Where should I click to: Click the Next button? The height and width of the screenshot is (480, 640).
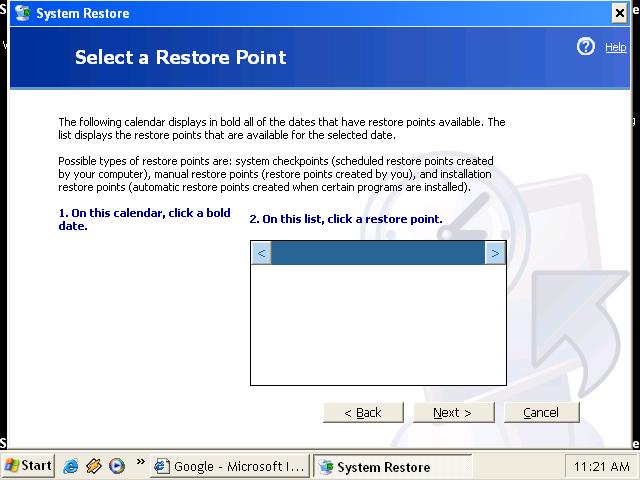coord(453,412)
